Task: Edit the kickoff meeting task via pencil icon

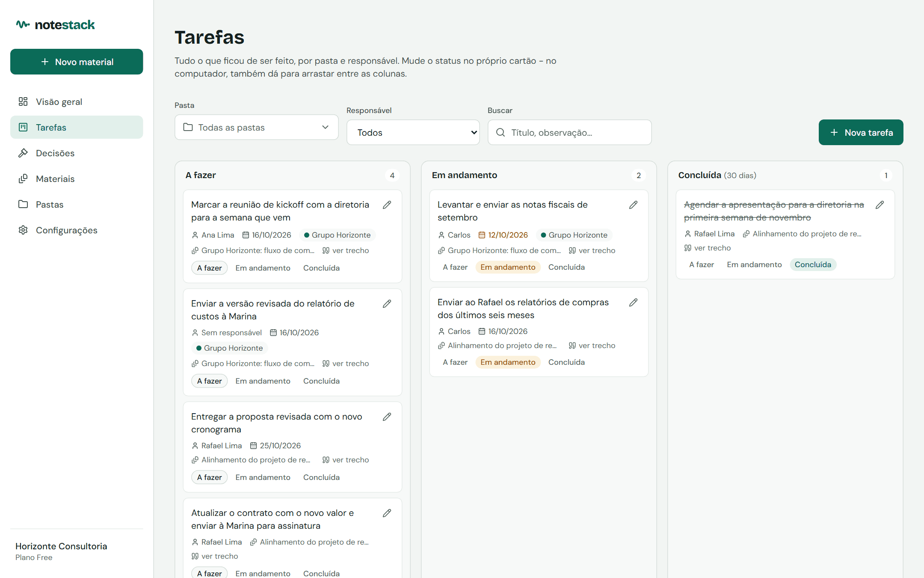Action: click(387, 205)
